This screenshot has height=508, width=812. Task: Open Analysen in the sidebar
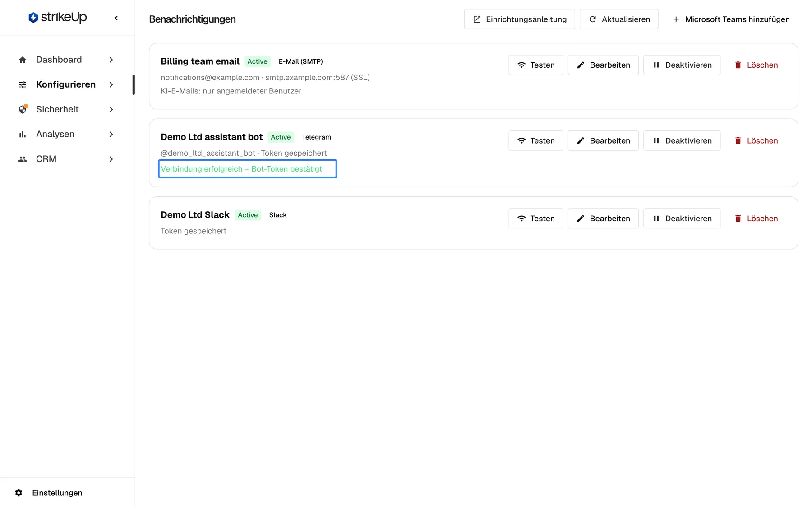tap(66, 134)
